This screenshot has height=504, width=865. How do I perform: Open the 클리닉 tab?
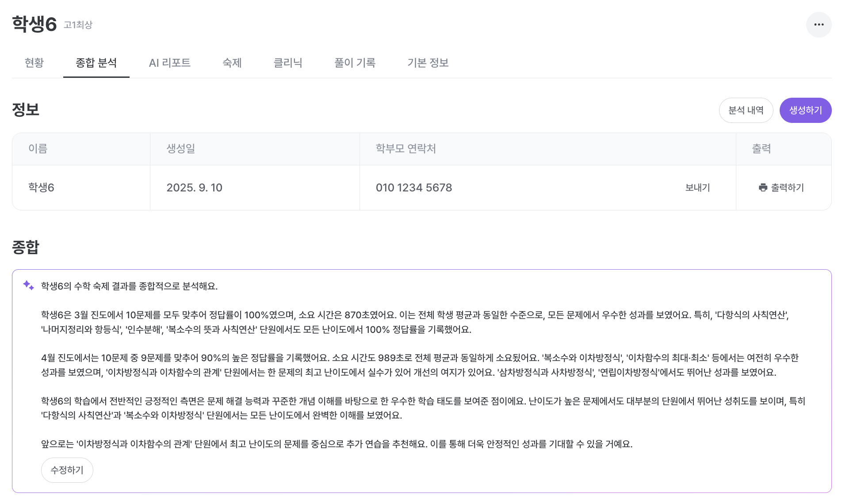[x=287, y=63]
